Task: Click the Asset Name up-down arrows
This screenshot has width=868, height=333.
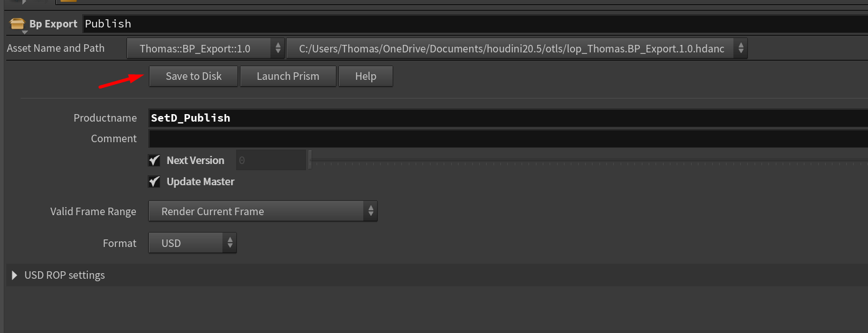Action: (x=278, y=49)
